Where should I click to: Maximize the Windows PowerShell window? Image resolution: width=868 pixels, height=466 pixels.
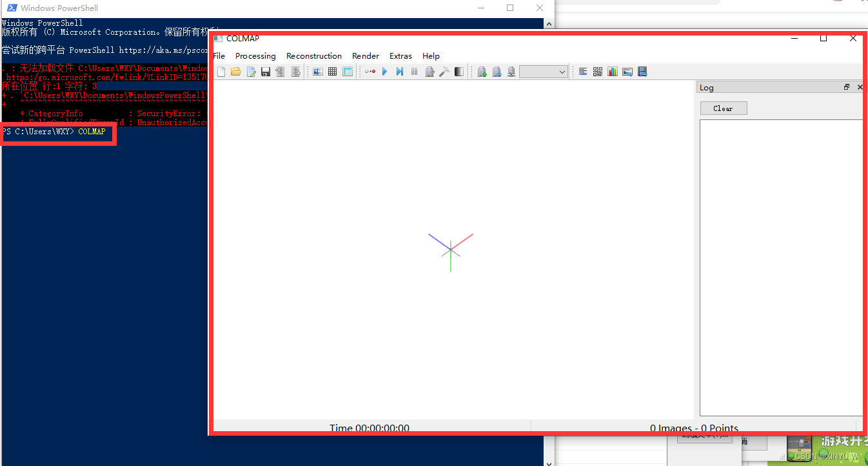(x=510, y=8)
